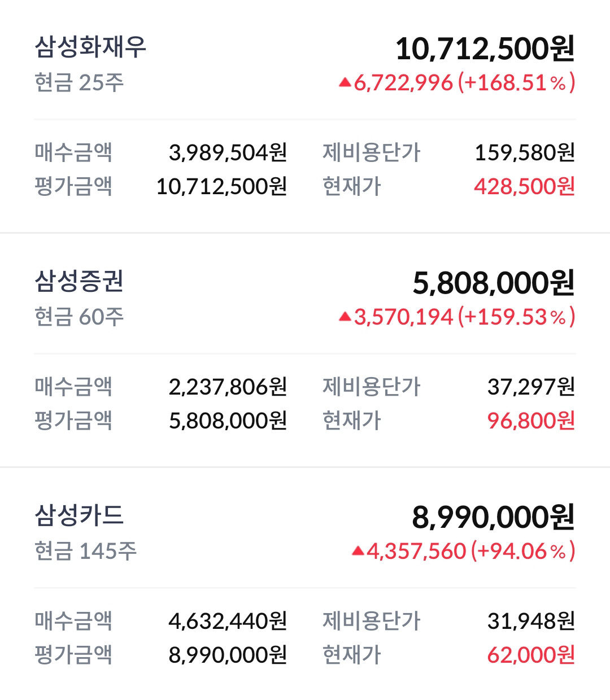
Task: Tap the 현금 145주 holding quantity
Action: (x=85, y=551)
